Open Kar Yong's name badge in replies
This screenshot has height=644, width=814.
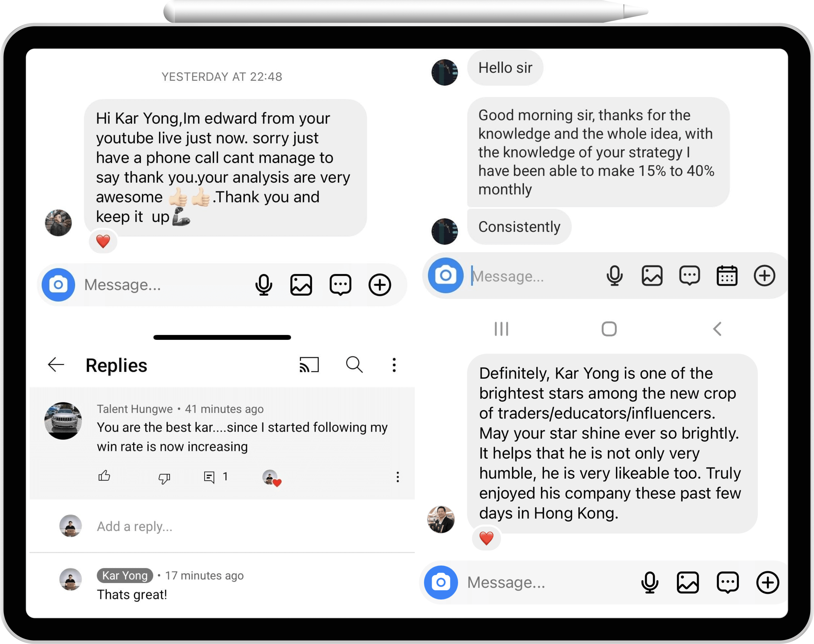tap(125, 575)
